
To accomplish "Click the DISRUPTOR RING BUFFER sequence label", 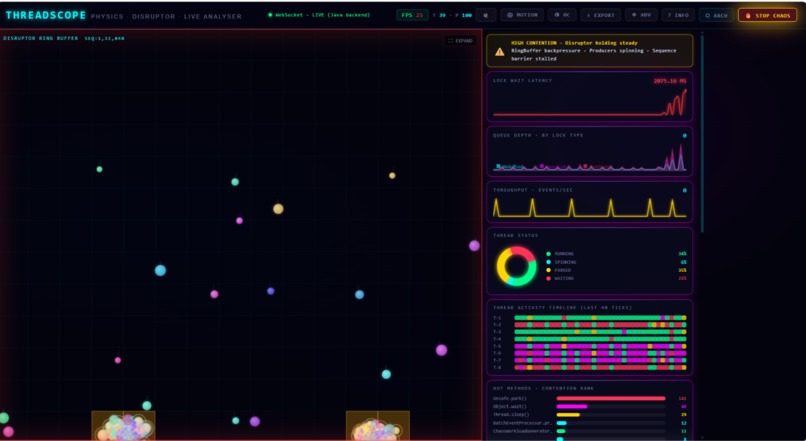I will click(64, 38).
